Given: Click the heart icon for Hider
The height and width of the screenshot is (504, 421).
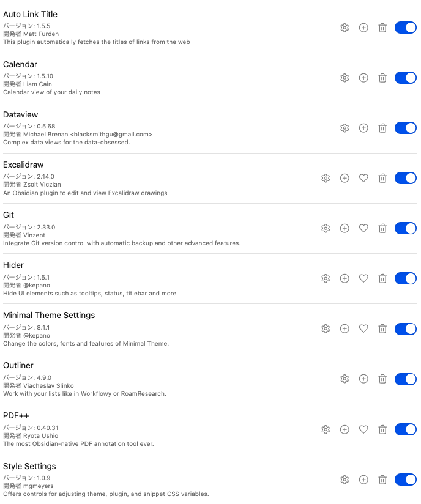Looking at the screenshot, I should tap(363, 278).
